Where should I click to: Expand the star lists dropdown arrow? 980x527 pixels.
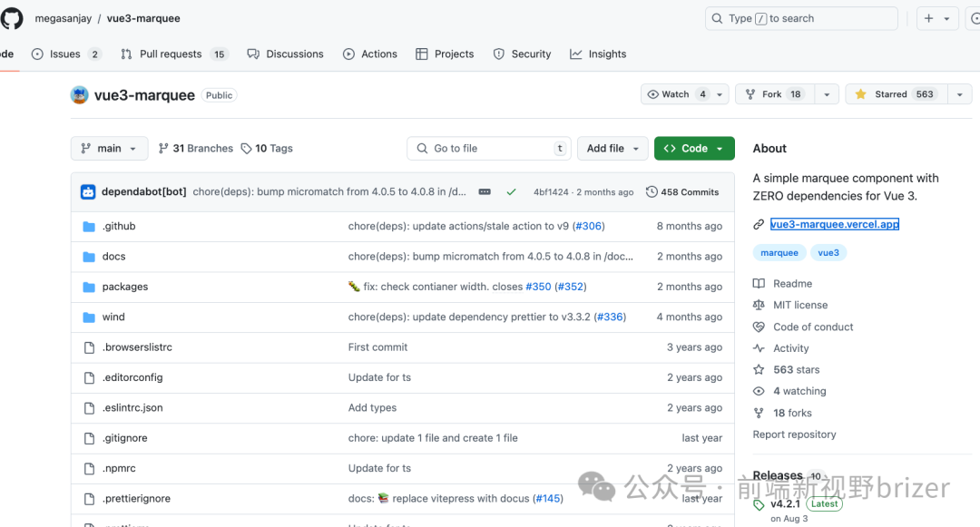click(x=960, y=94)
